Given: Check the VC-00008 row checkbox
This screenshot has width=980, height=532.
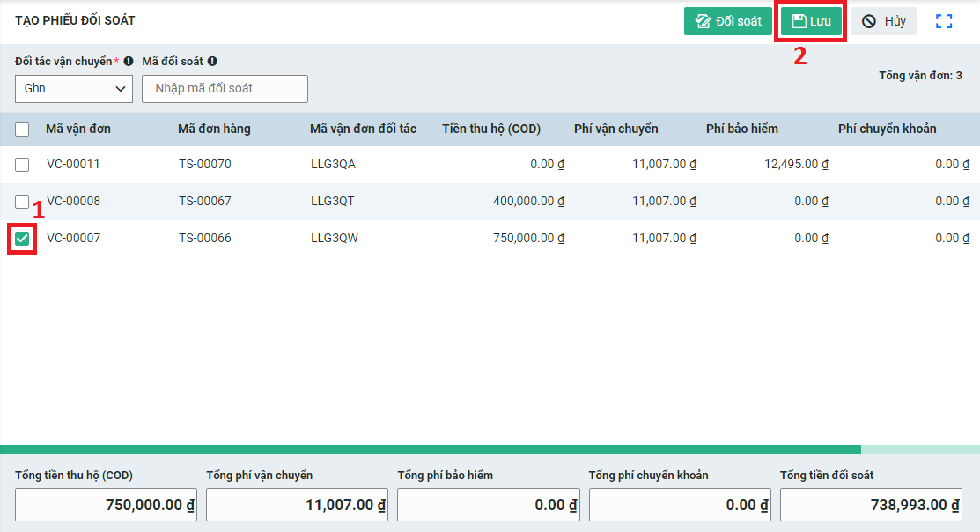Looking at the screenshot, I should click(22, 202).
